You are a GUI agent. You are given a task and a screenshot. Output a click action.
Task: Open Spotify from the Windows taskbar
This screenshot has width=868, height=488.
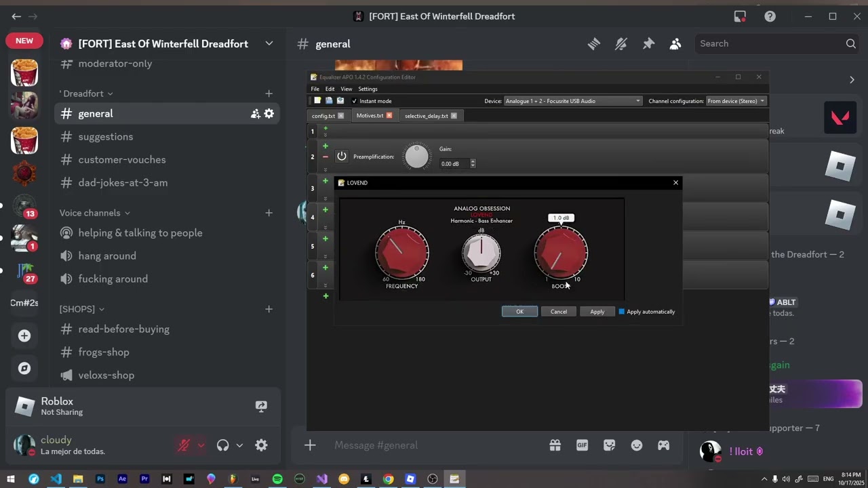277,479
